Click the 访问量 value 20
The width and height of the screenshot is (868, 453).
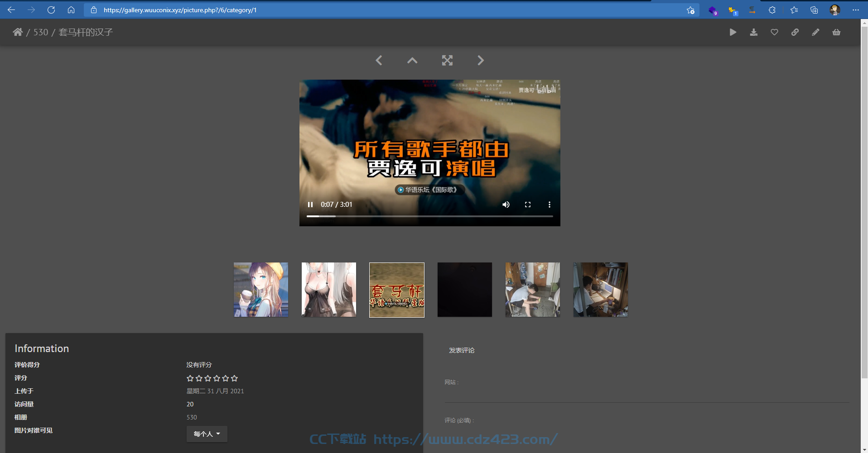click(190, 404)
